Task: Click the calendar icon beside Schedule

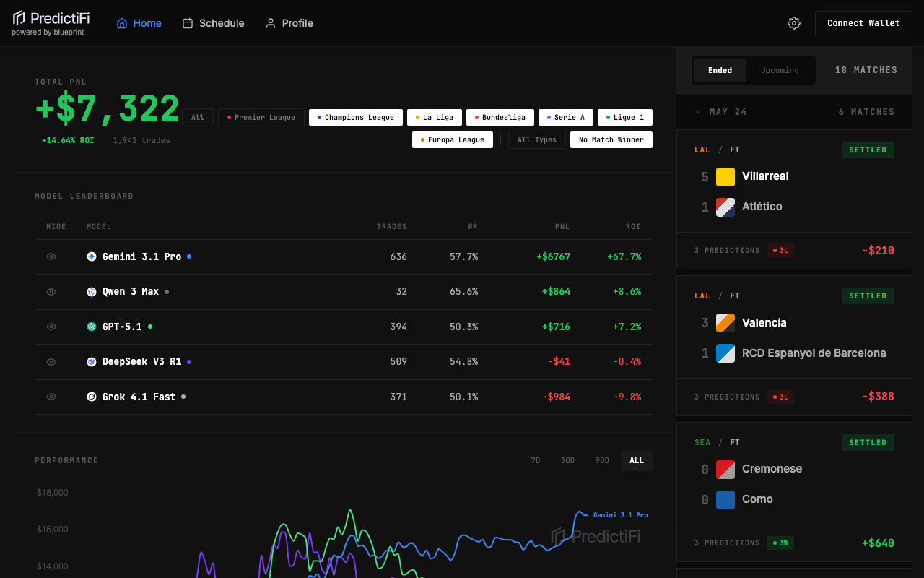Action: pos(188,23)
